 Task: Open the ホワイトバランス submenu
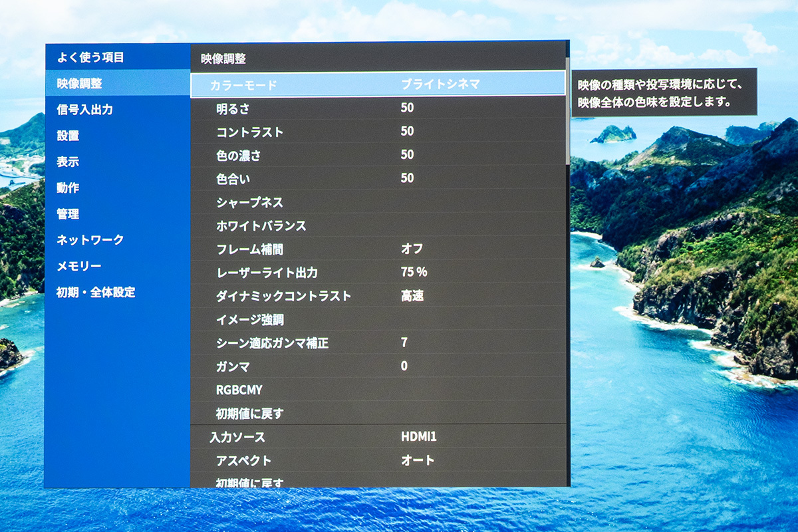point(378,225)
